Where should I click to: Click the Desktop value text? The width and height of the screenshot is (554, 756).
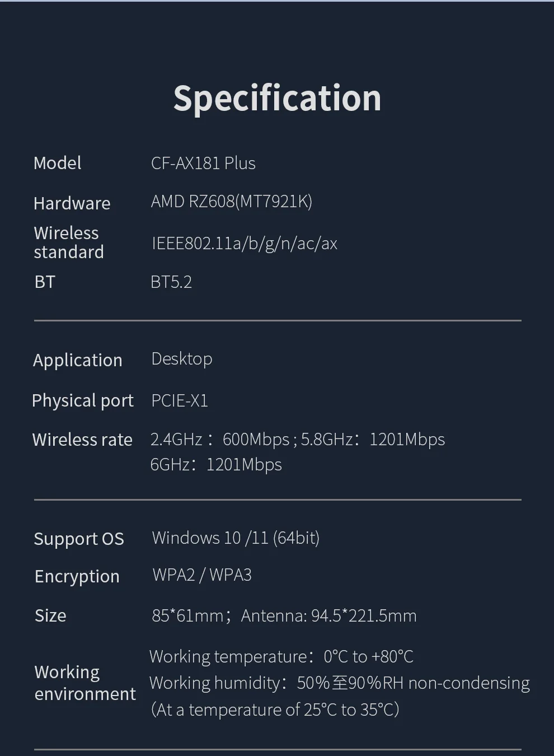tap(182, 358)
